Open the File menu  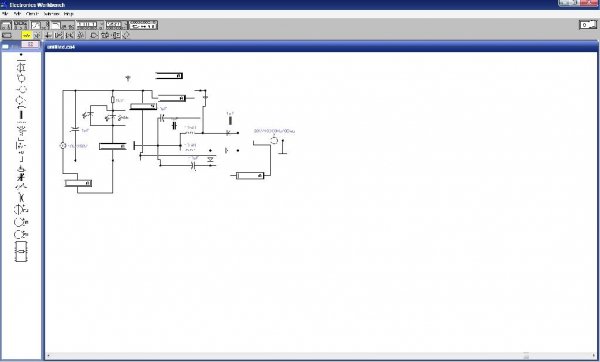pos(5,14)
